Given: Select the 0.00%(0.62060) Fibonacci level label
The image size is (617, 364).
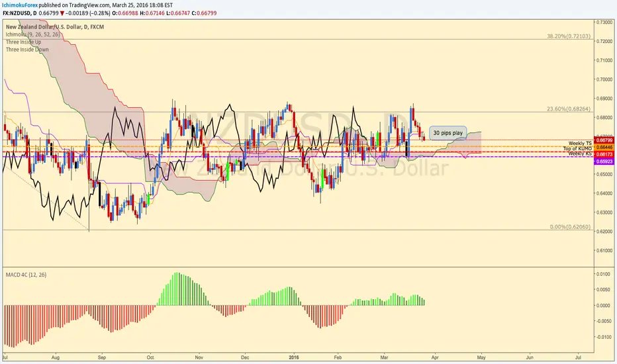Looking at the screenshot, I should coord(570,226).
